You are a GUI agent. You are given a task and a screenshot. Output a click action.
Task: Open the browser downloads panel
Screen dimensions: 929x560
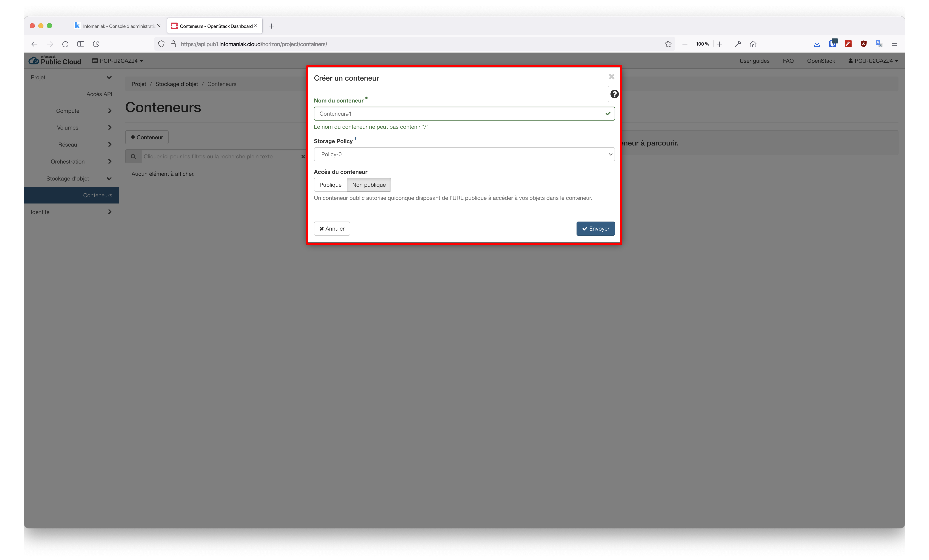point(817,44)
